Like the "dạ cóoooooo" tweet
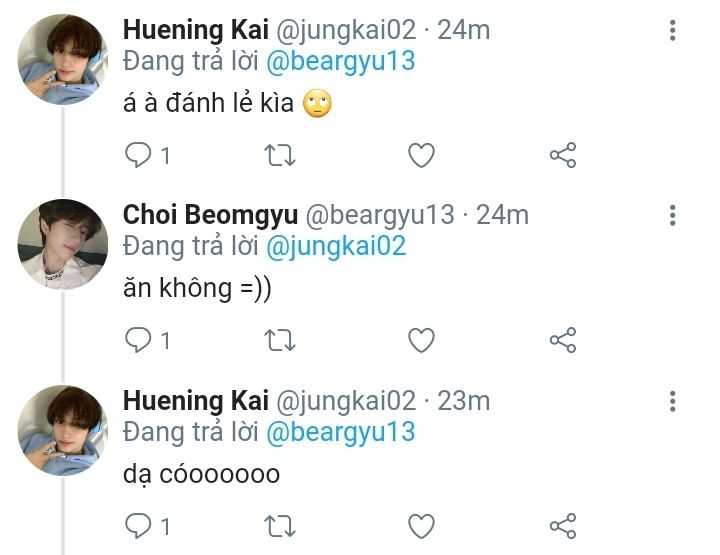The image size is (720, 555). 422,525
